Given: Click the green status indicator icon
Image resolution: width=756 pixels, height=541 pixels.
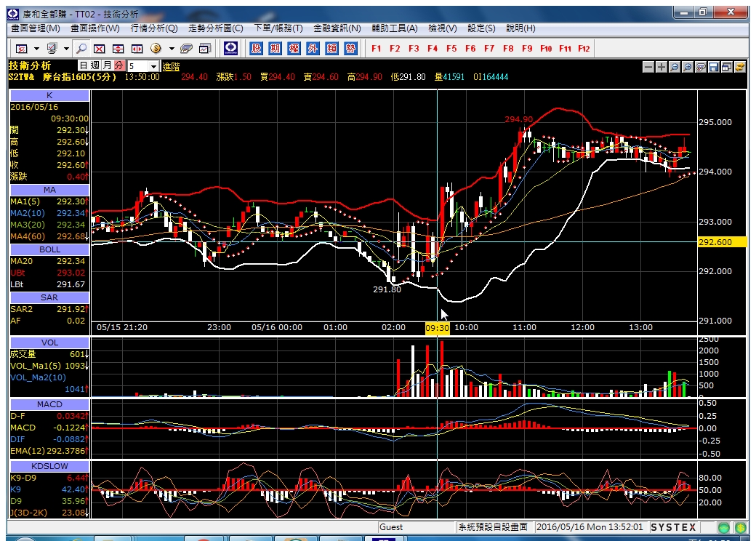Looking at the screenshot, I should [724, 527].
